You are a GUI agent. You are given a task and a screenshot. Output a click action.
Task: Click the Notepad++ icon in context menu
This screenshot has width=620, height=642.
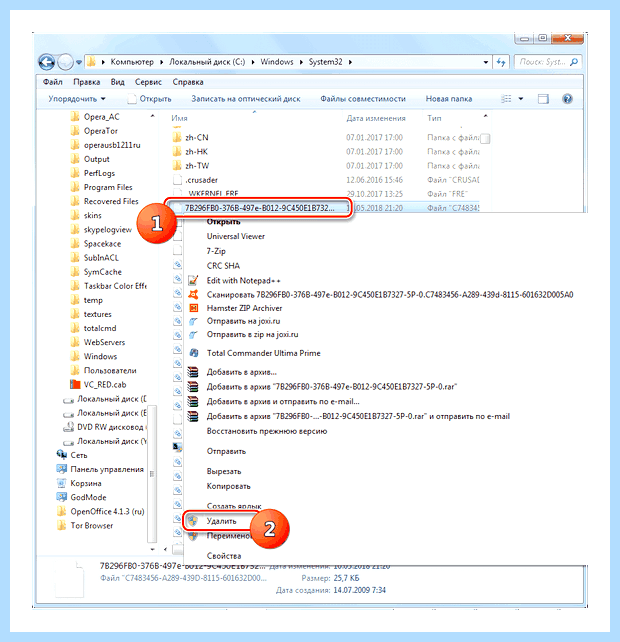(193, 280)
